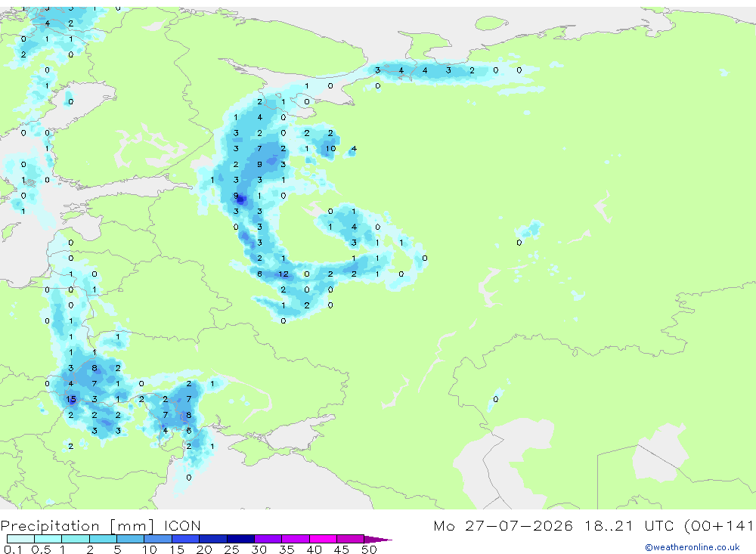Click the '35' legend scale label
Viewport: 756px width, 554px height.
(x=287, y=549)
